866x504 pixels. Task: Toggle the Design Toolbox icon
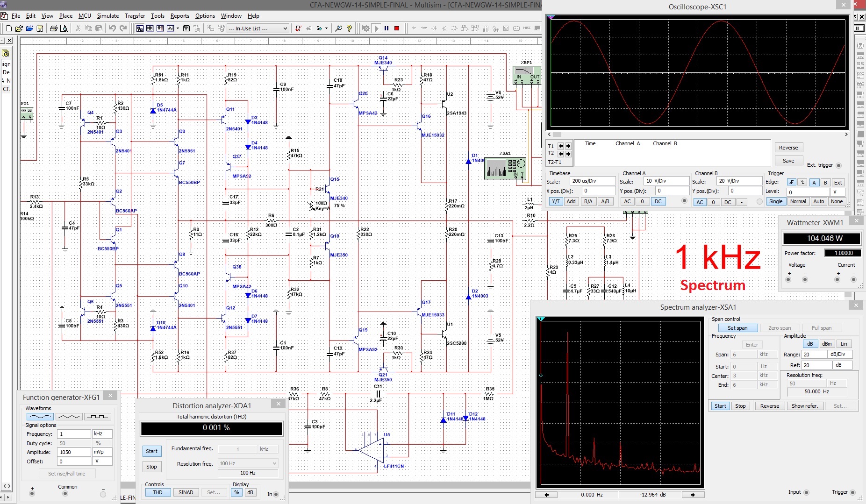coord(140,28)
